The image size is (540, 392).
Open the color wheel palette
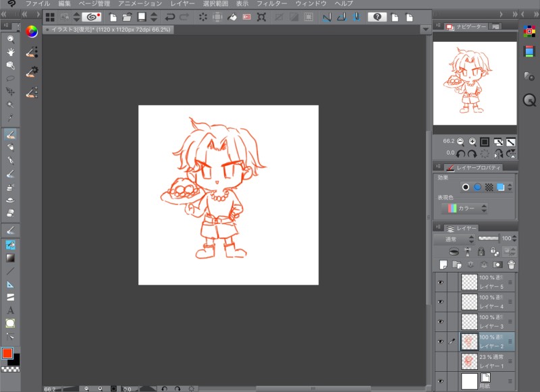pos(32,31)
